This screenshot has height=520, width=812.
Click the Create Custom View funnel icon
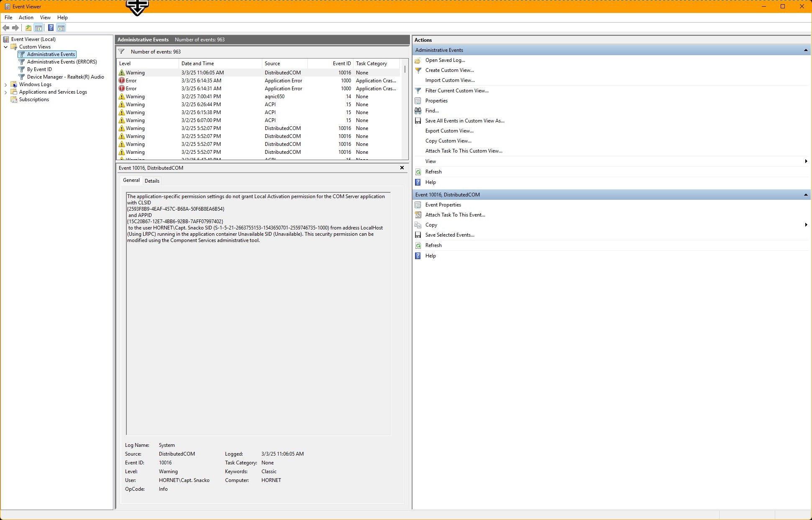(x=418, y=70)
